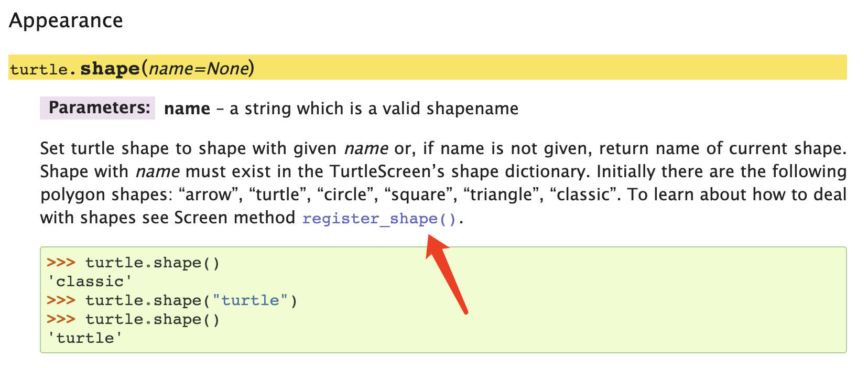Click the Parameters label

click(x=99, y=108)
